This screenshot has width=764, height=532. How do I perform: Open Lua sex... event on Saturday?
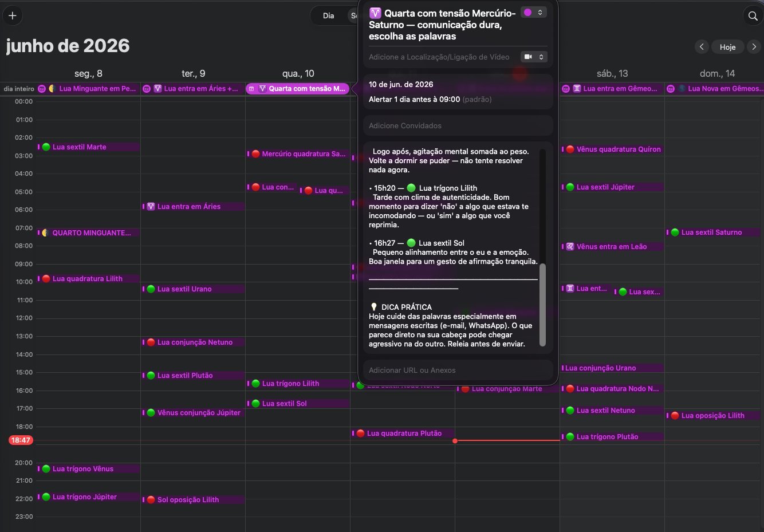[x=639, y=292]
